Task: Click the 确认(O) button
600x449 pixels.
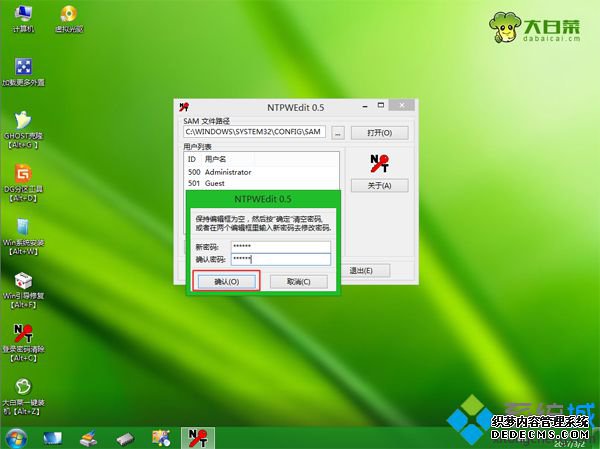Action: (227, 282)
